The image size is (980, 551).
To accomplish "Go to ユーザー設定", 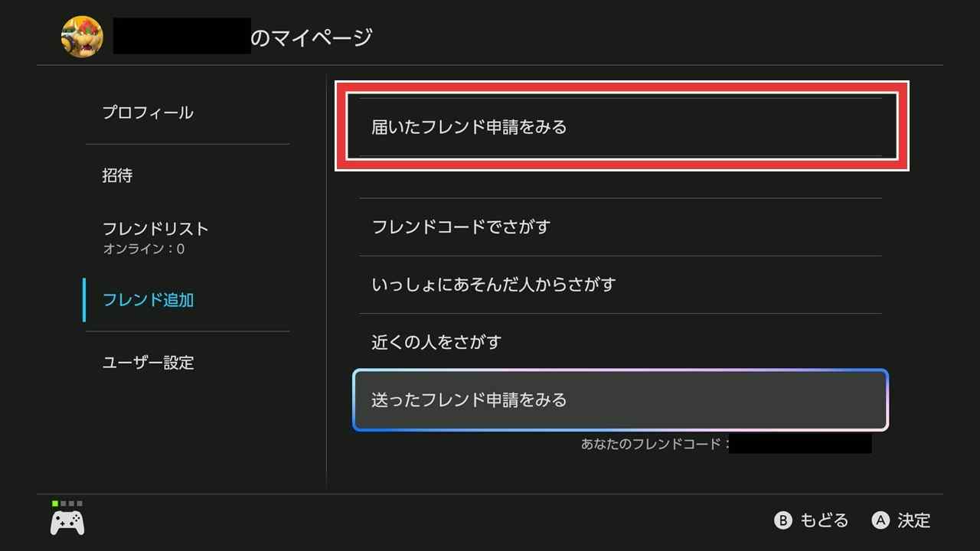I will pos(149,363).
